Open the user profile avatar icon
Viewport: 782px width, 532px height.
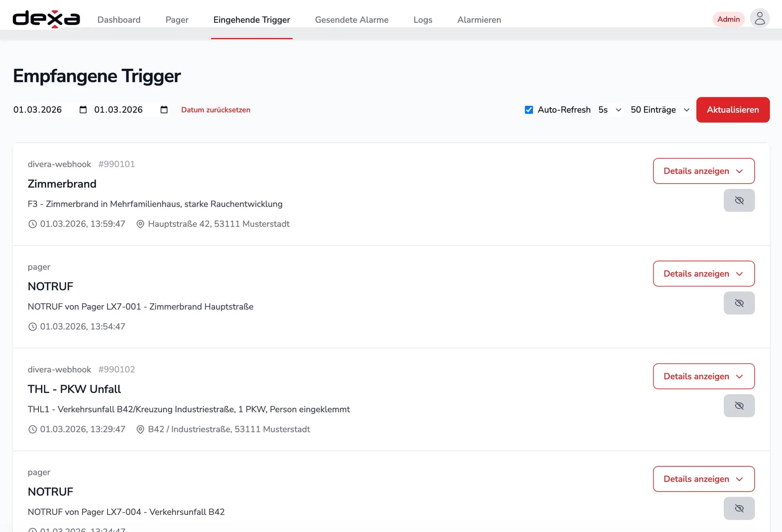[x=760, y=19]
